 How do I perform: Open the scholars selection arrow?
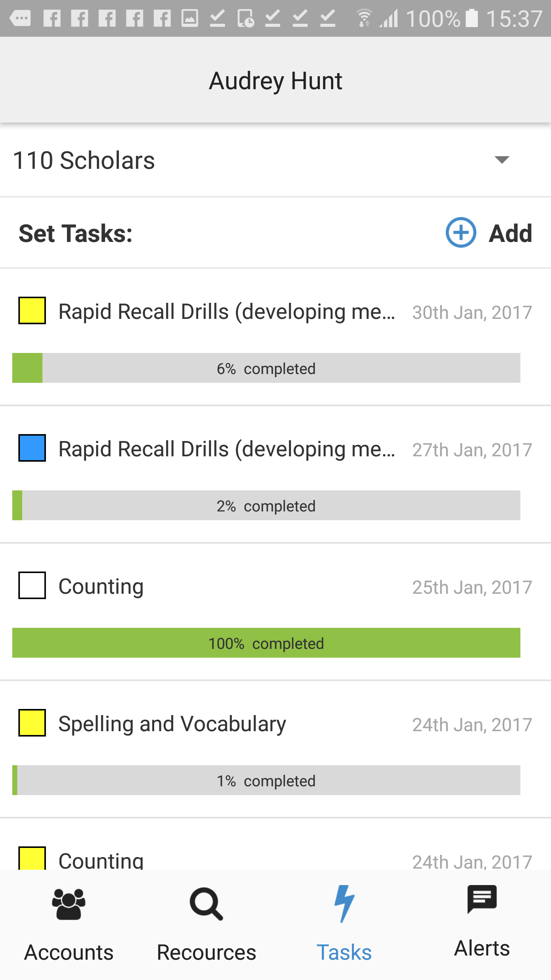click(x=502, y=160)
